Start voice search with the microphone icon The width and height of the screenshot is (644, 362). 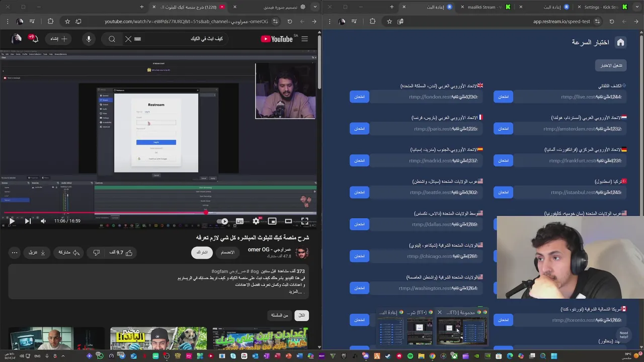tap(89, 39)
